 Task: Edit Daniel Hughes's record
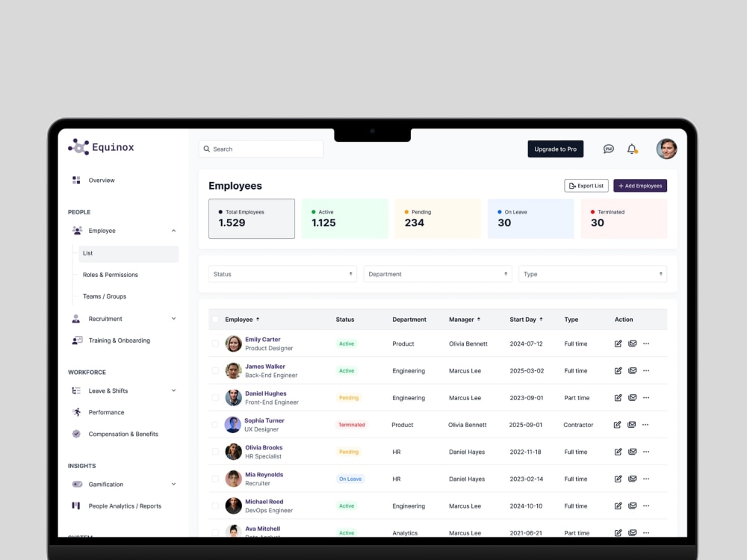(x=618, y=398)
